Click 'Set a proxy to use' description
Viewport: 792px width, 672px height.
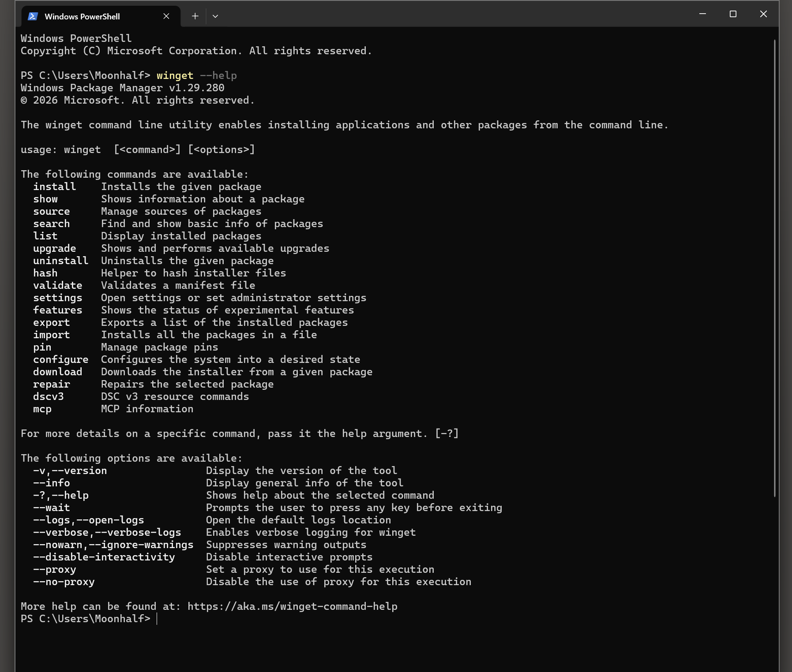320,569
